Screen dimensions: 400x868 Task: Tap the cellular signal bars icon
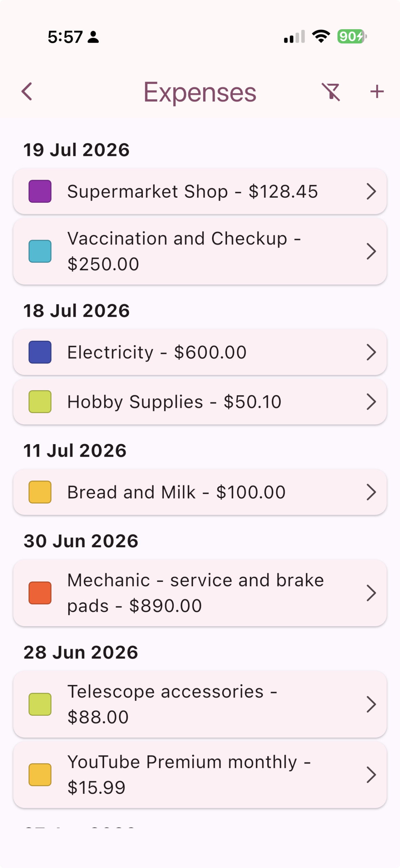point(294,37)
